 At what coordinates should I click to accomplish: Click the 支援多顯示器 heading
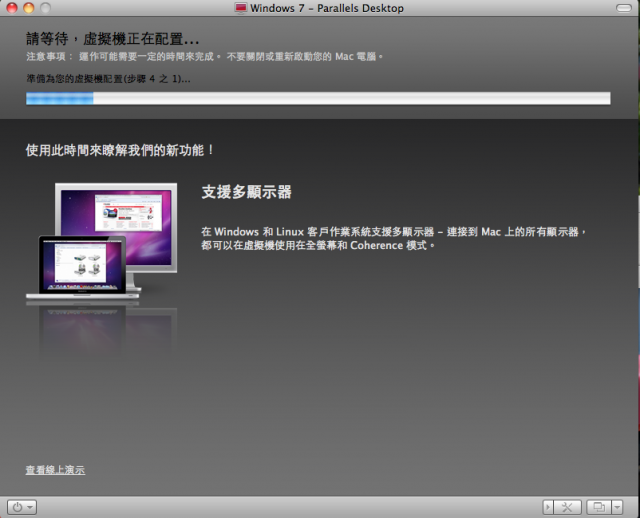[247, 192]
